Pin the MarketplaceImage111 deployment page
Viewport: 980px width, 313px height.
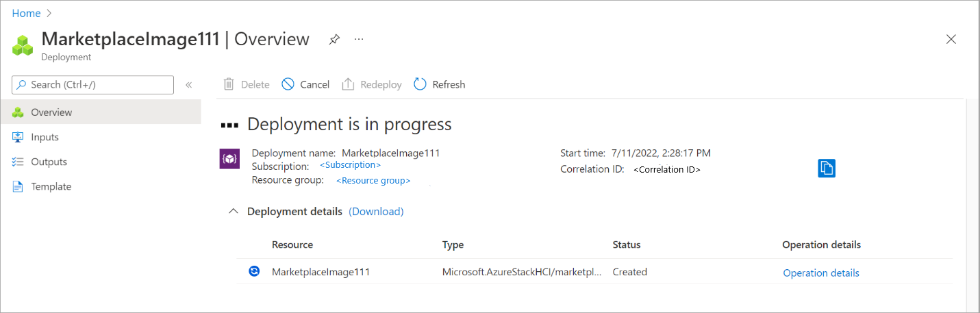(334, 40)
